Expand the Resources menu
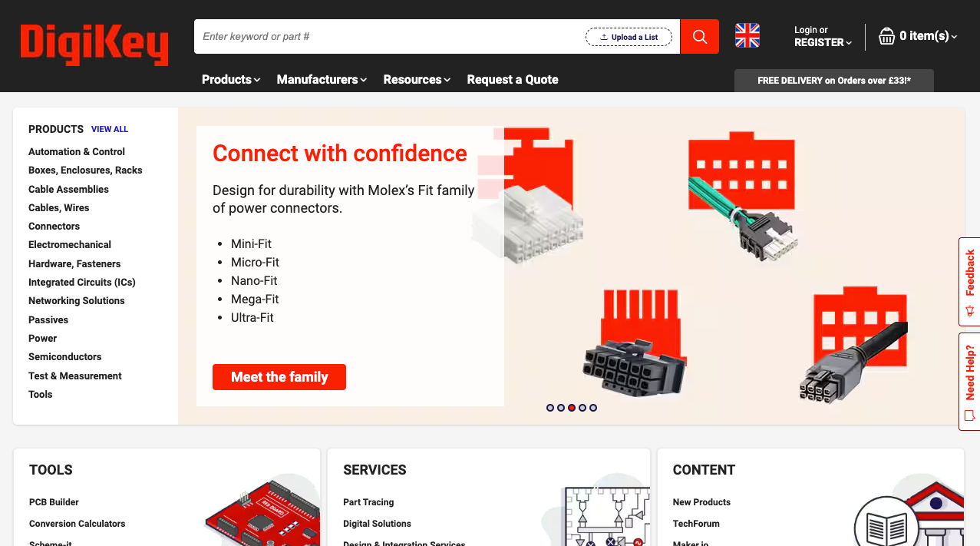 pos(417,79)
